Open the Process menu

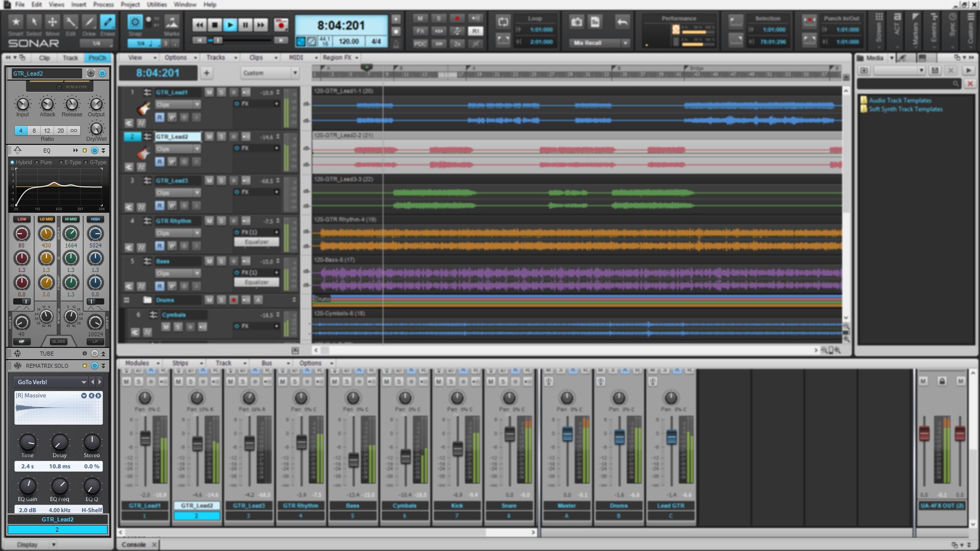pyautogui.click(x=103, y=4)
